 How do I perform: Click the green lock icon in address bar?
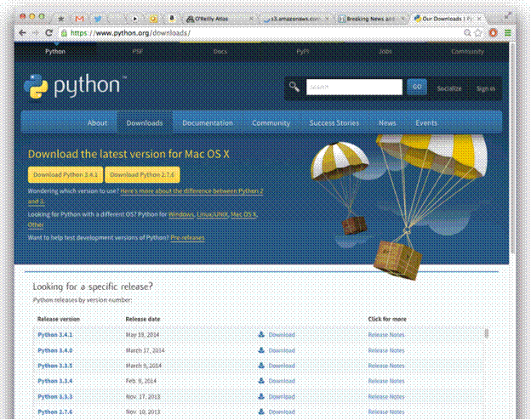[64, 33]
